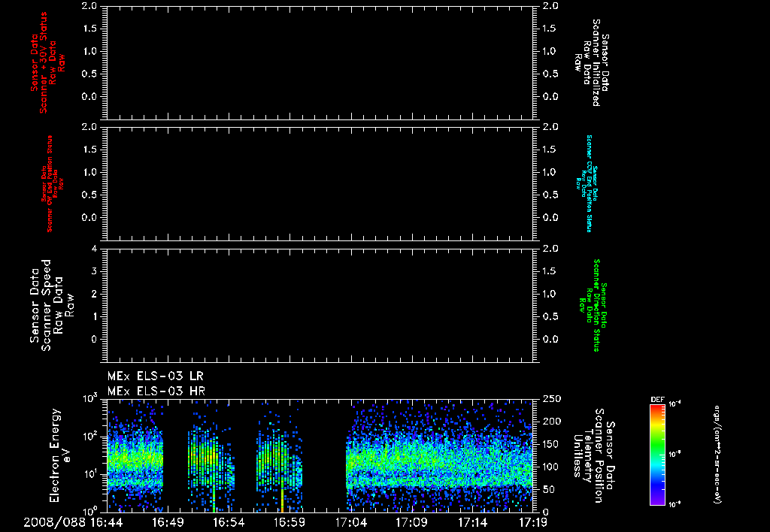
Task: Click the green Scanner Direction Status label
Action: pyautogui.click(x=593, y=305)
